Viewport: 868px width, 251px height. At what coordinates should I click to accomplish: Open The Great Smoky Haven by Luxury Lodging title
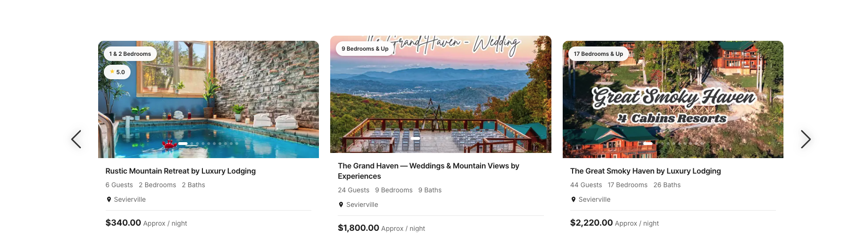point(645,171)
